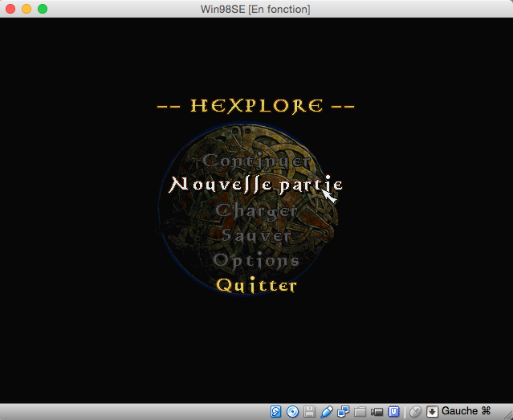Click the video capture camera icon
Image resolution: width=513 pixels, height=420 pixels.
tap(377, 411)
